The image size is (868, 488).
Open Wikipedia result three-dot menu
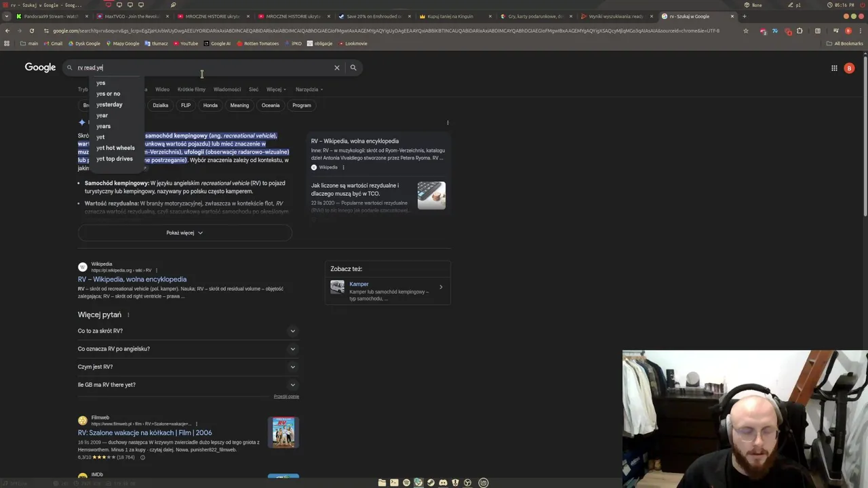[x=156, y=270]
